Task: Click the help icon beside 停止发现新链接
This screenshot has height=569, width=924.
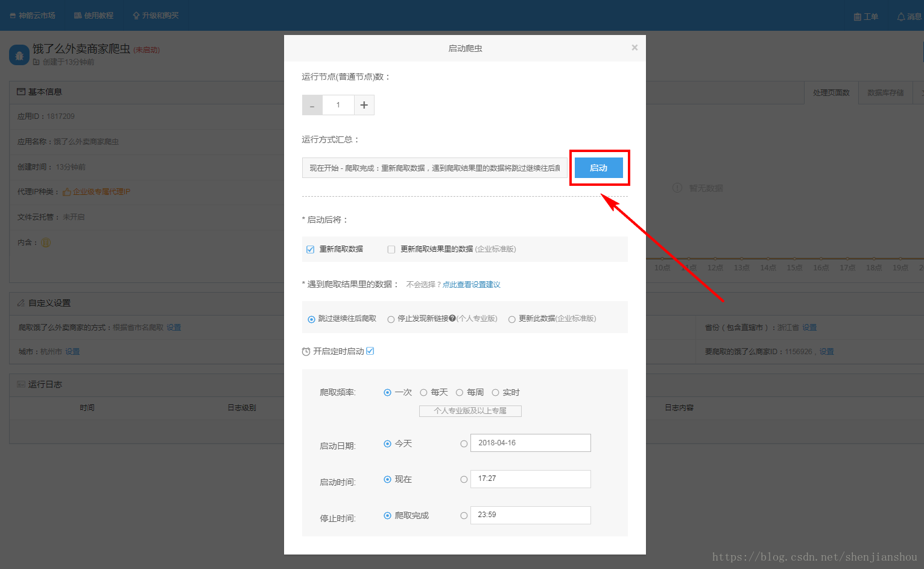Action: click(x=452, y=319)
